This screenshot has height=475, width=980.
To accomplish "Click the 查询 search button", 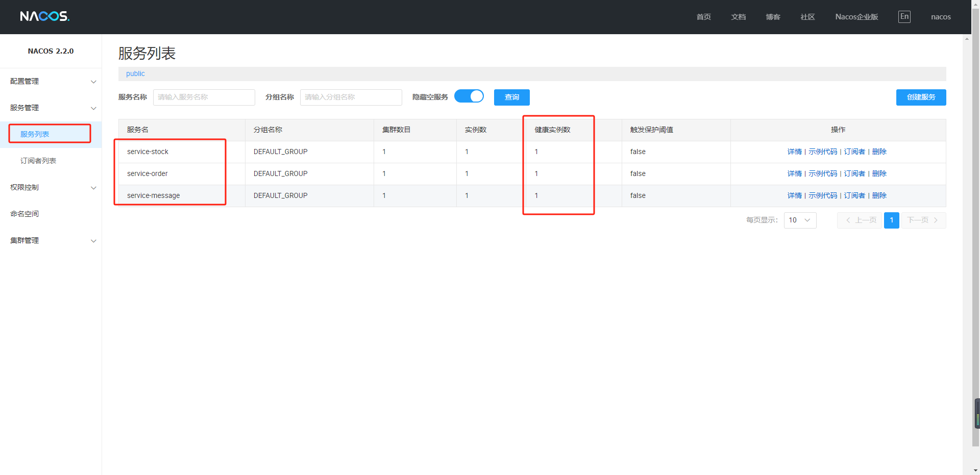I will pyautogui.click(x=512, y=97).
